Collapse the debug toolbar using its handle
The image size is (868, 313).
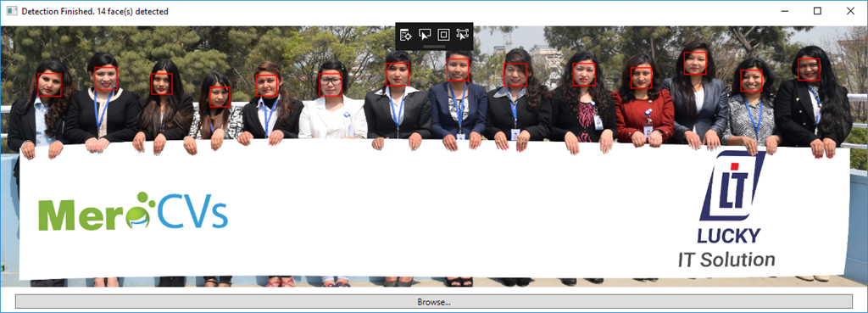[x=435, y=48]
